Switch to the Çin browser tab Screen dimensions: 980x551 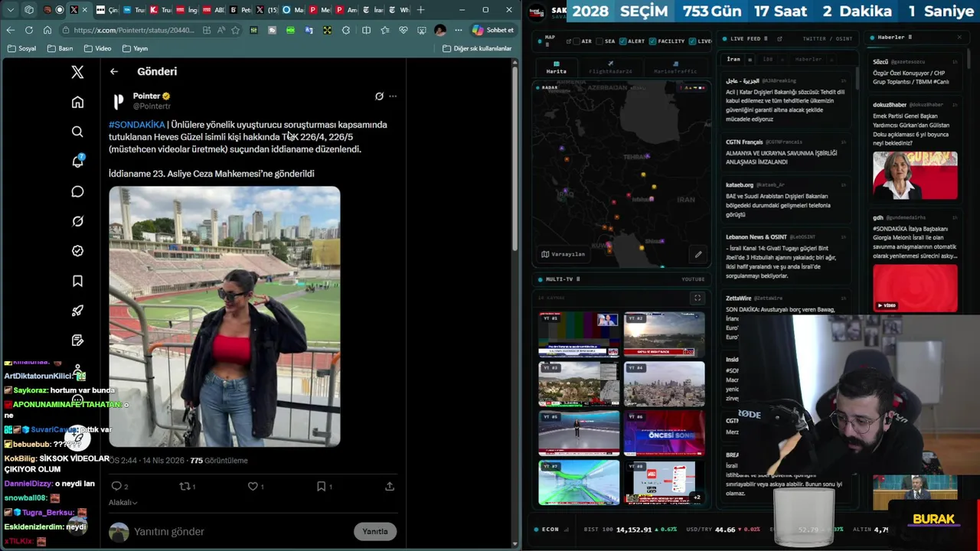[108, 10]
